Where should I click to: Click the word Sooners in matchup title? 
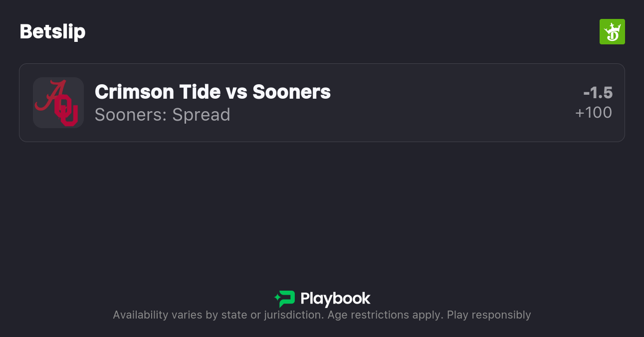coord(291,92)
